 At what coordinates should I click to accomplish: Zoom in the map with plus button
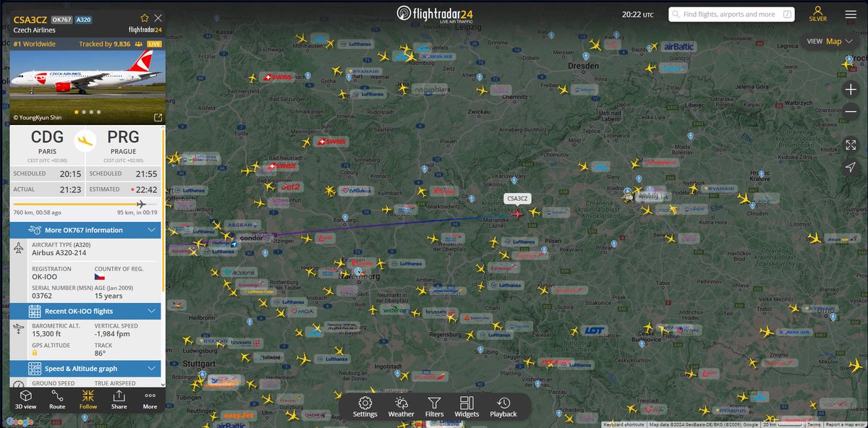[851, 90]
